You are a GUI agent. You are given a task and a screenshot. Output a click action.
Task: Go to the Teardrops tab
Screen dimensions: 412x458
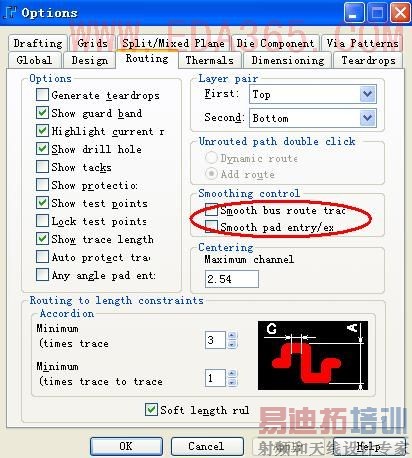[x=368, y=60]
